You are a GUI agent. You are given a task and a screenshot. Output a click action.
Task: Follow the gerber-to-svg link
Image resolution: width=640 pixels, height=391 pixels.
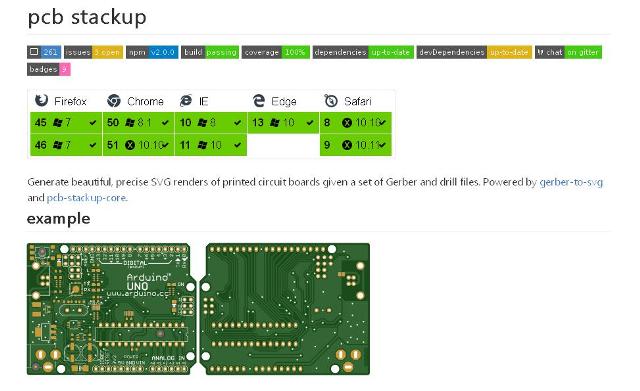[571, 182]
